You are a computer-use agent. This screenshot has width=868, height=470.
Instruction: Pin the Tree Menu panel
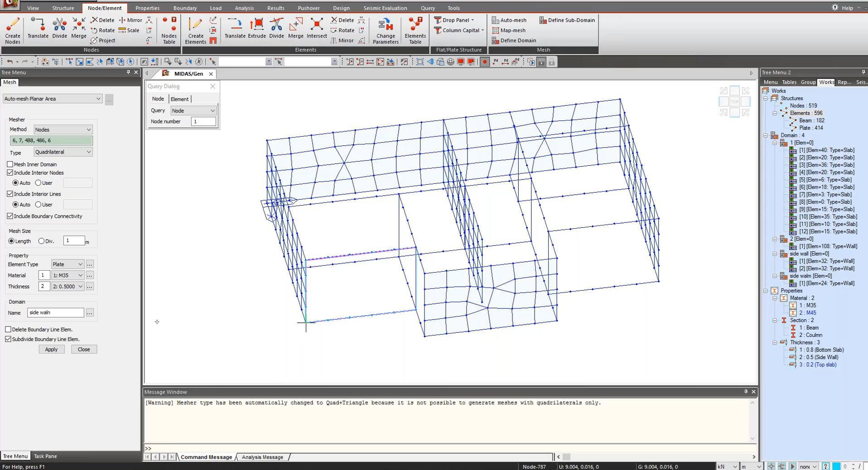tap(128, 72)
